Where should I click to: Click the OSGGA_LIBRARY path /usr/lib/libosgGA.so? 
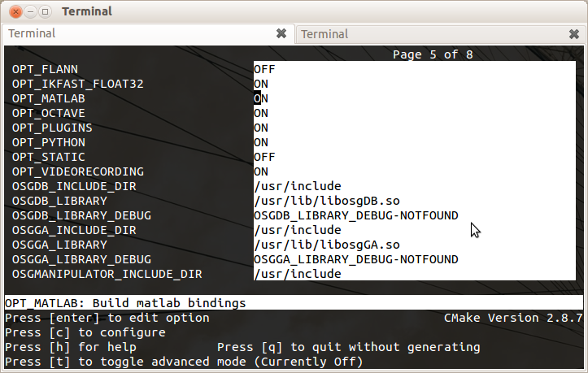coord(327,245)
